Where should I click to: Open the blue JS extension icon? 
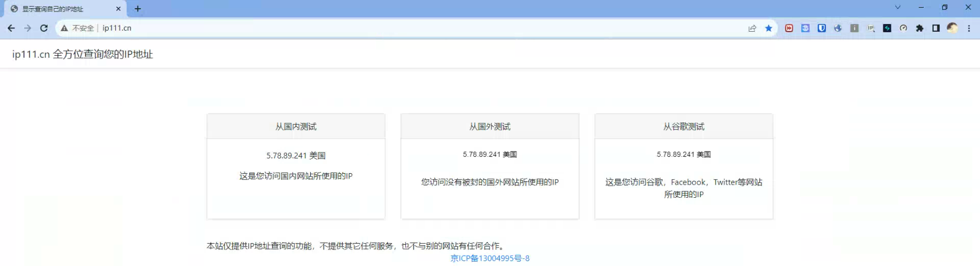(x=805, y=28)
